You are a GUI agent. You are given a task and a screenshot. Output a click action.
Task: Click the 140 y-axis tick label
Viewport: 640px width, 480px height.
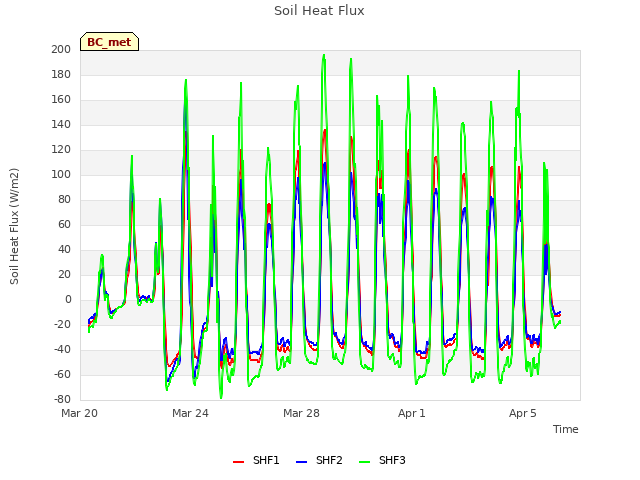tap(61, 124)
